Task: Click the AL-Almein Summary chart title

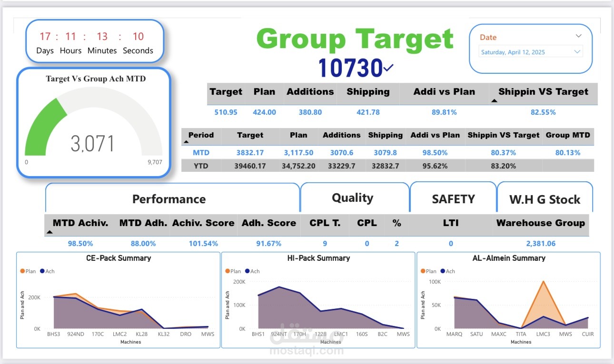Action: click(509, 258)
